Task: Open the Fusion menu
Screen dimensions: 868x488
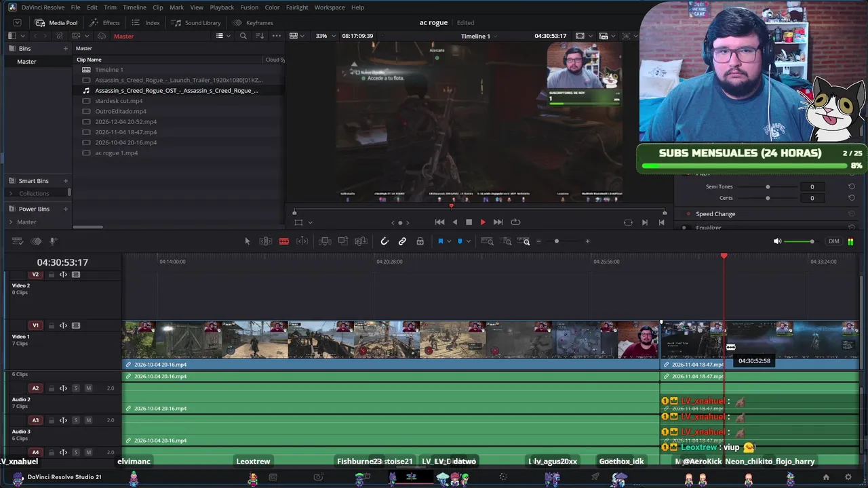Action: click(249, 7)
